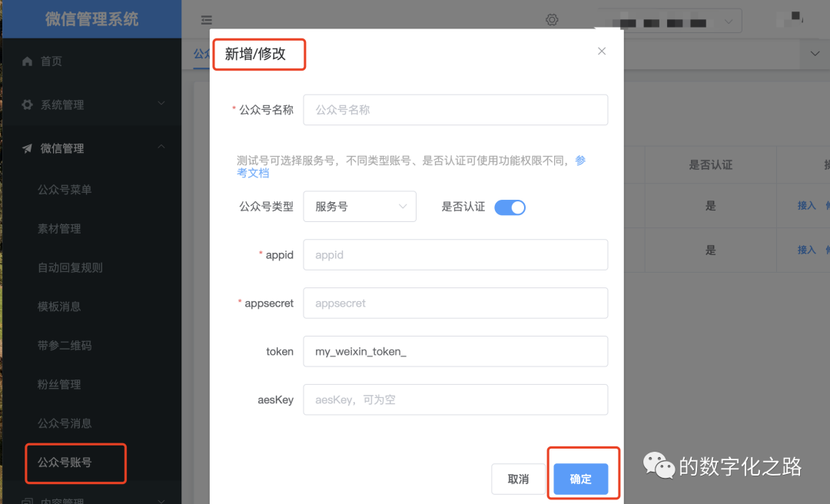Click 接入 link in the first table row
This screenshot has height=504, width=830.
[x=807, y=205]
